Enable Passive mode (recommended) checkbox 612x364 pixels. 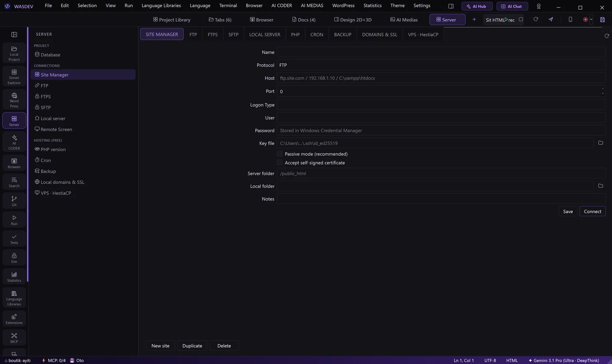pos(280,154)
